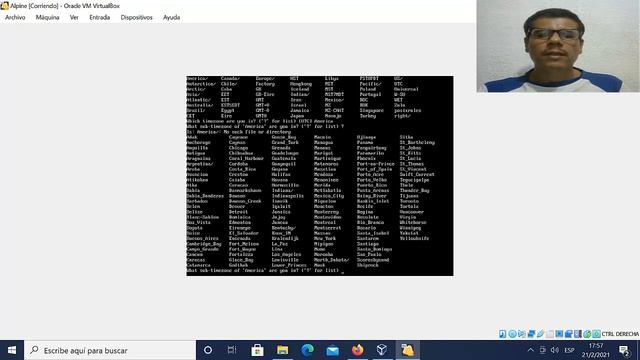Click the Mexico_City entry in the terminal
This screenshot has width=640, height=360.
pyautogui.click(x=329, y=196)
